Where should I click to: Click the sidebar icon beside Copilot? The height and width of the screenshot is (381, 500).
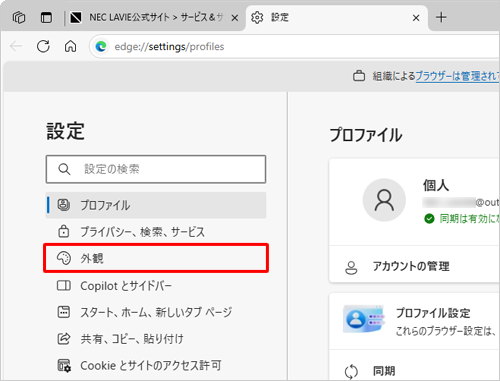click(64, 285)
